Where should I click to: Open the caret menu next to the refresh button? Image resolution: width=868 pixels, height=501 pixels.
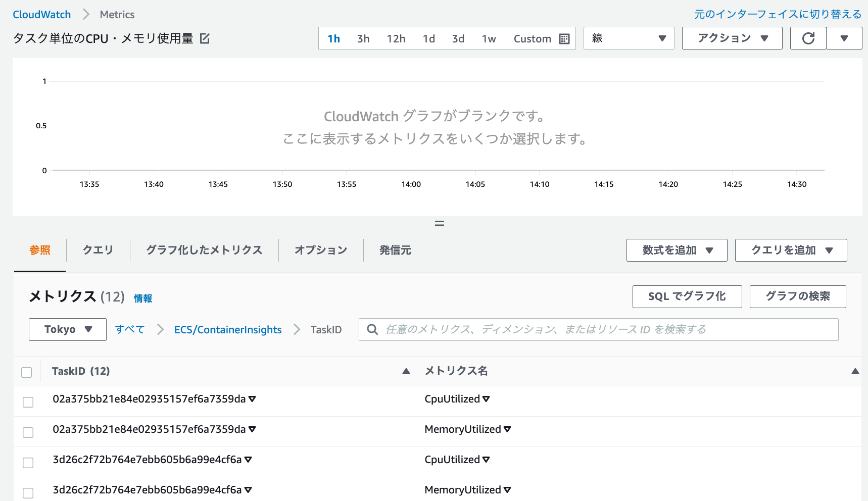pyautogui.click(x=844, y=38)
